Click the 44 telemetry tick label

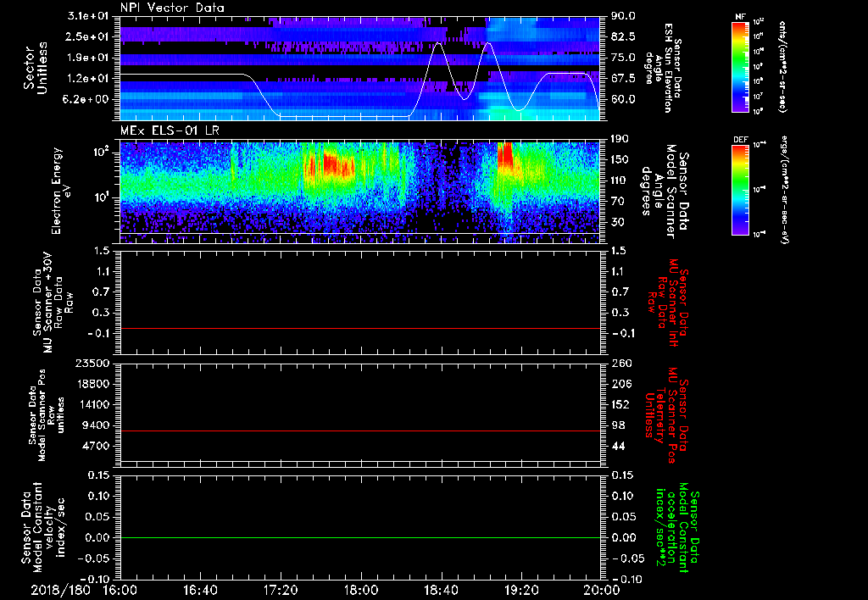[x=618, y=446]
